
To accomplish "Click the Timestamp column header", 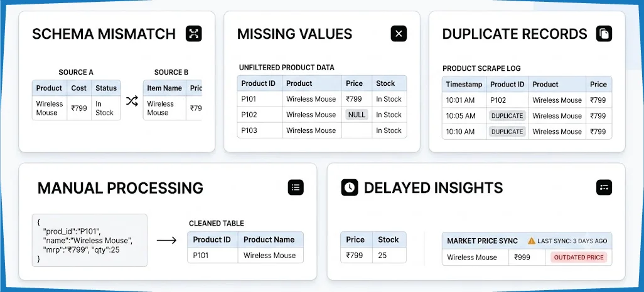I will click(x=464, y=85).
